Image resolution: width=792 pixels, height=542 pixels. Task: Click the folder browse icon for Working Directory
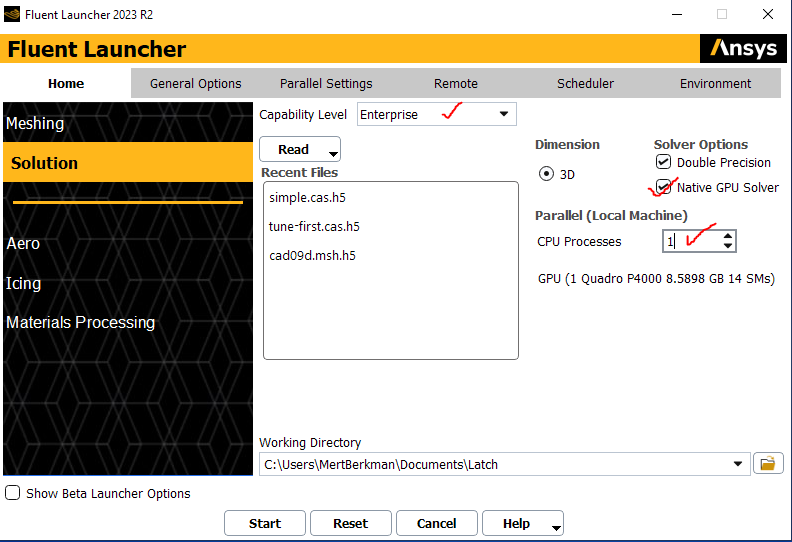tap(767, 464)
